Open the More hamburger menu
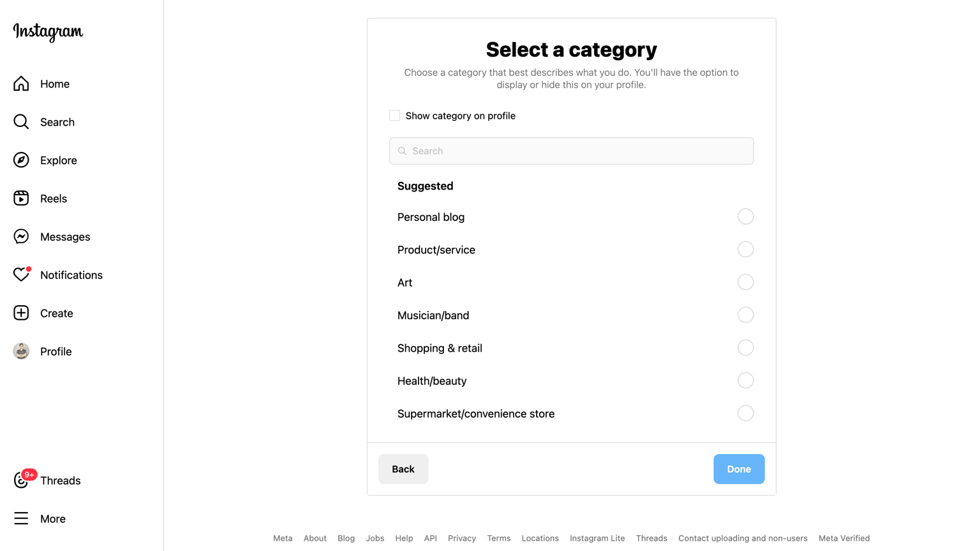Screen dimensions: 980x551 [x=21, y=518]
